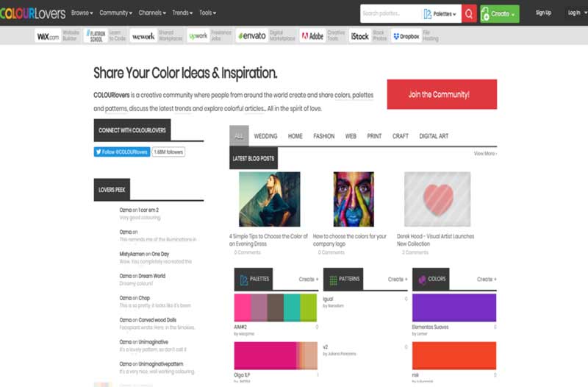This screenshot has height=387, width=588.
Task: Switch to the HOME tab
Action: [295, 136]
